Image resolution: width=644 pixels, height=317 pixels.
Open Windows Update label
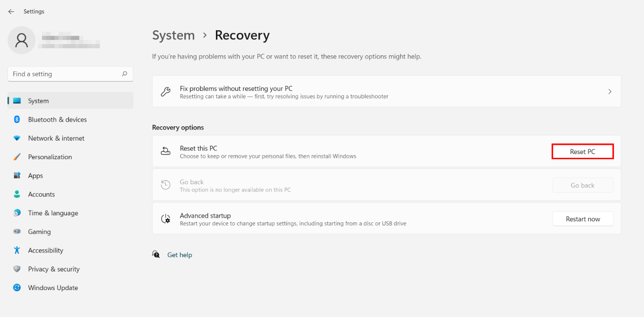pos(53,288)
